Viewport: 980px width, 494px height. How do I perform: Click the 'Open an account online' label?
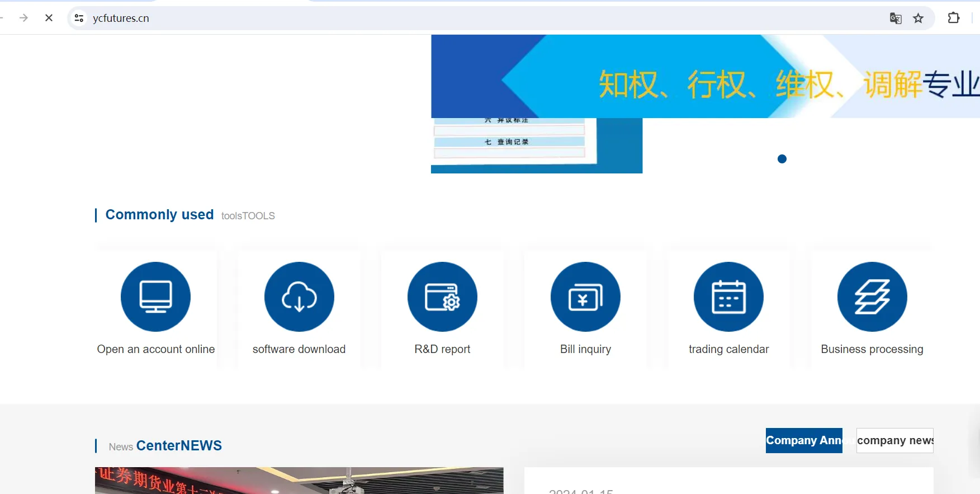pos(156,349)
